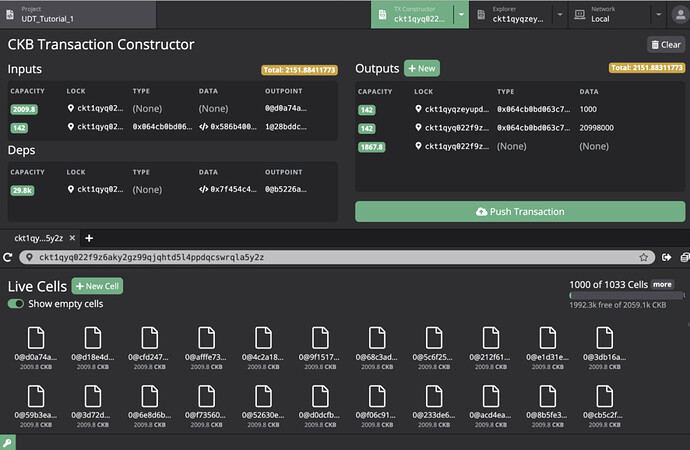Add a new output with New button
This screenshot has width=690, height=450.
(x=422, y=68)
